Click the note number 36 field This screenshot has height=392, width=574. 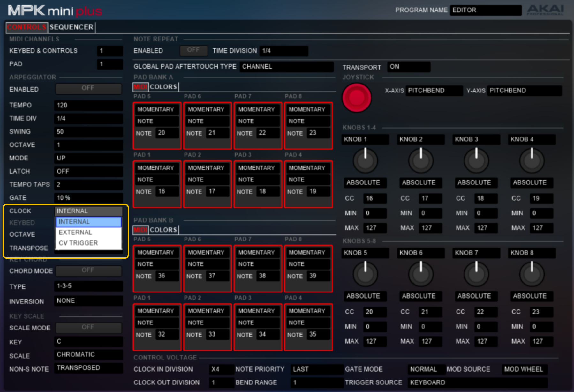point(167,276)
